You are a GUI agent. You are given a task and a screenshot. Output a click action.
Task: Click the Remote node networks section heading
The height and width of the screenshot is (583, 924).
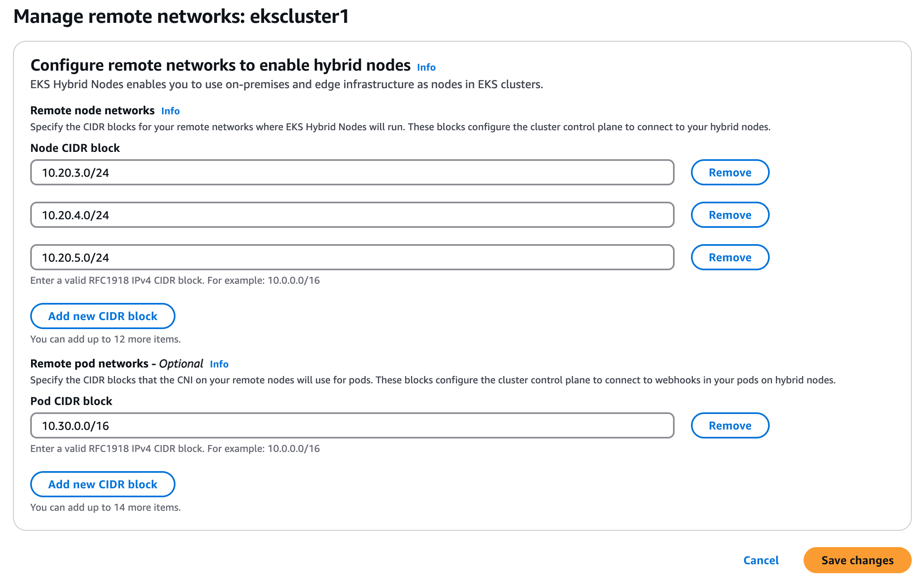click(93, 111)
